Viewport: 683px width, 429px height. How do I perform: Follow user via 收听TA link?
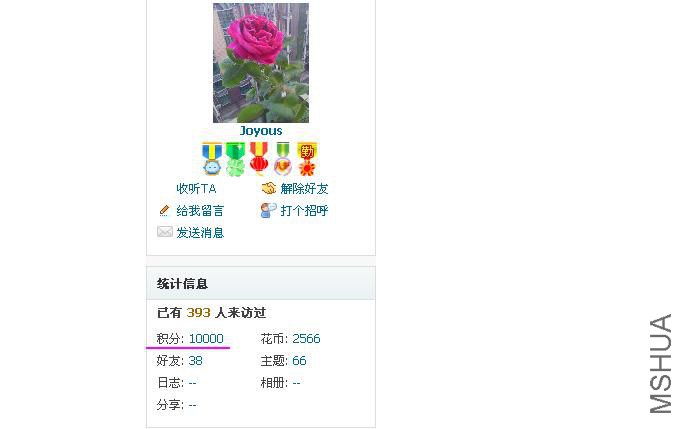click(x=196, y=189)
